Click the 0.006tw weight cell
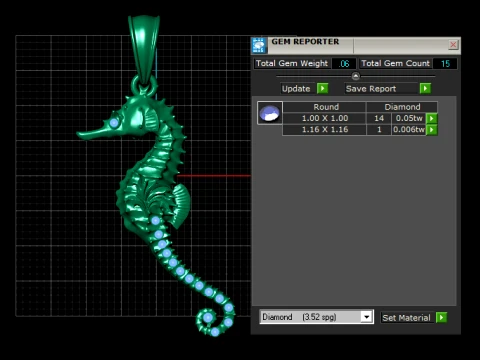The height and width of the screenshot is (360, 480). pos(409,129)
